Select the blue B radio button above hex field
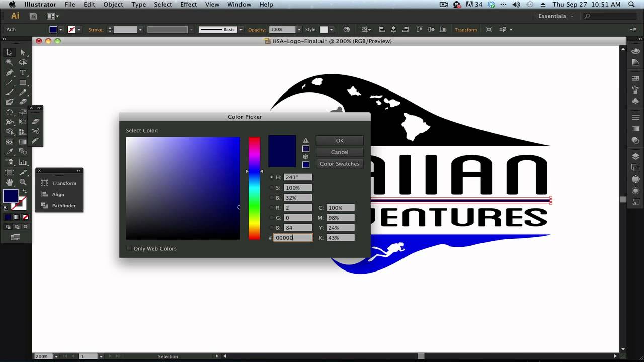The width and height of the screenshot is (644, 362). tap(272, 228)
